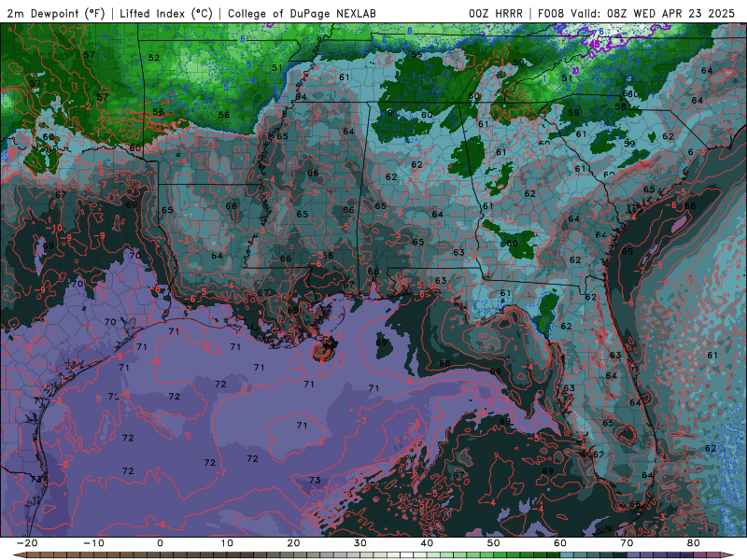Click the '2m Dewpoint (°F)' title text
Image resolution: width=747 pixels, height=560 pixels.
(55, 13)
